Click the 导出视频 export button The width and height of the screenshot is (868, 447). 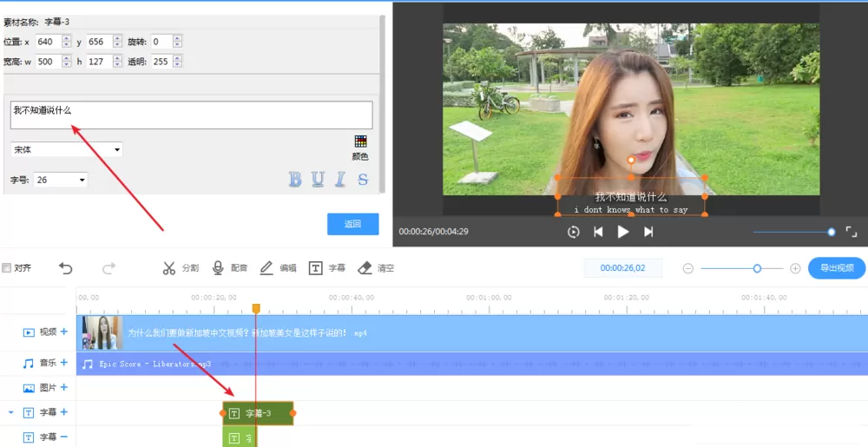[837, 267]
